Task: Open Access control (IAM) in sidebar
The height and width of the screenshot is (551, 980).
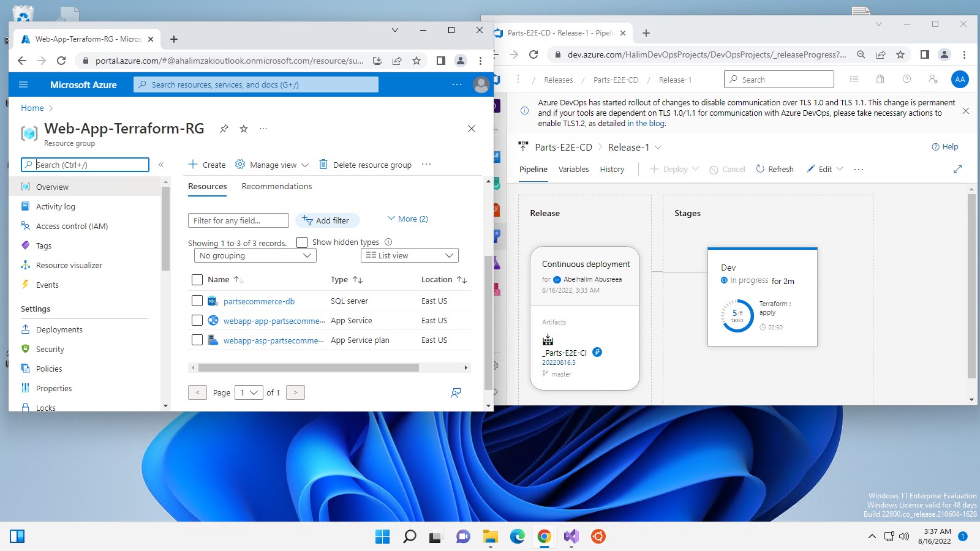Action: pos(72,226)
